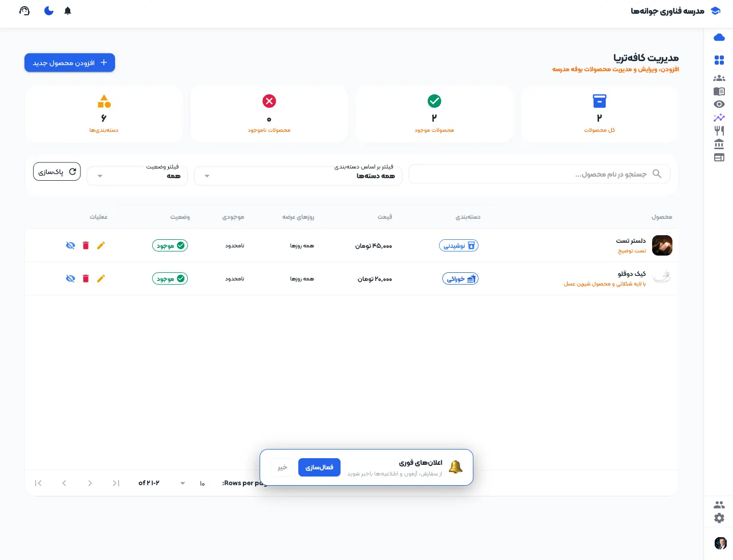Open the rows per page dropdown
Viewport: 733px width, 560px height.
coord(192,483)
